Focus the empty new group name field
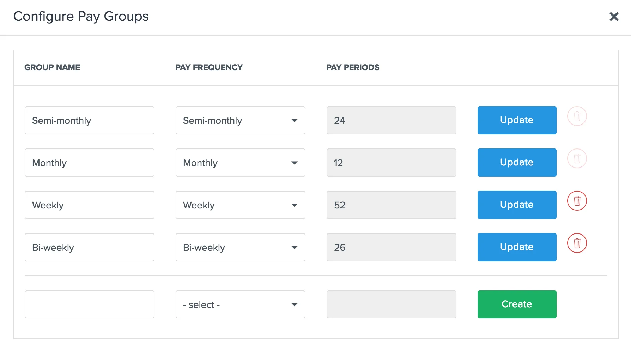 90,304
